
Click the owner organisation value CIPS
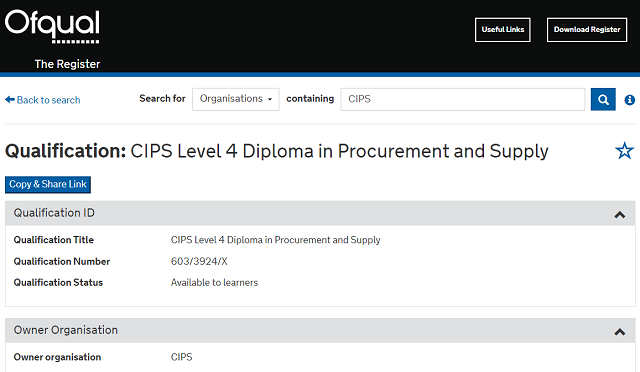pos(181,357)
